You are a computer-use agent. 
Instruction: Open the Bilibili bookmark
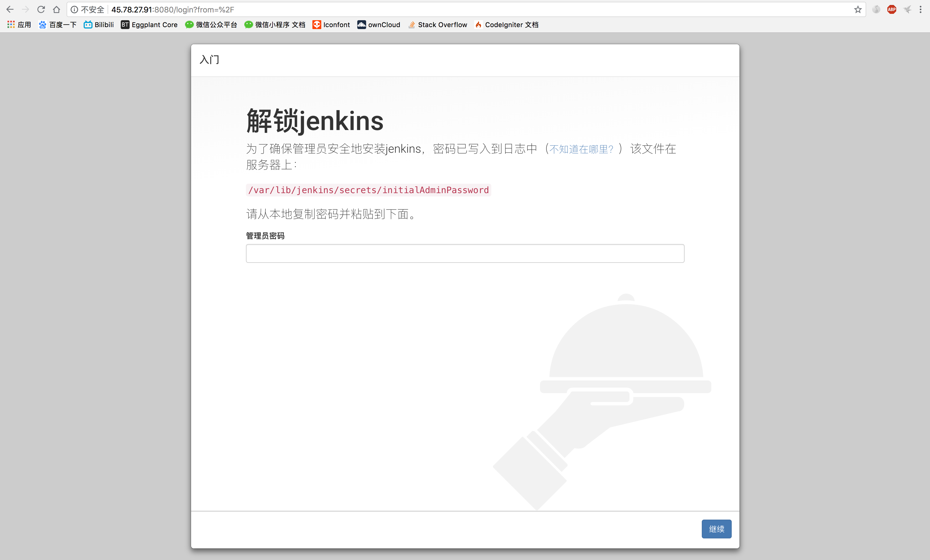point(99,25)
